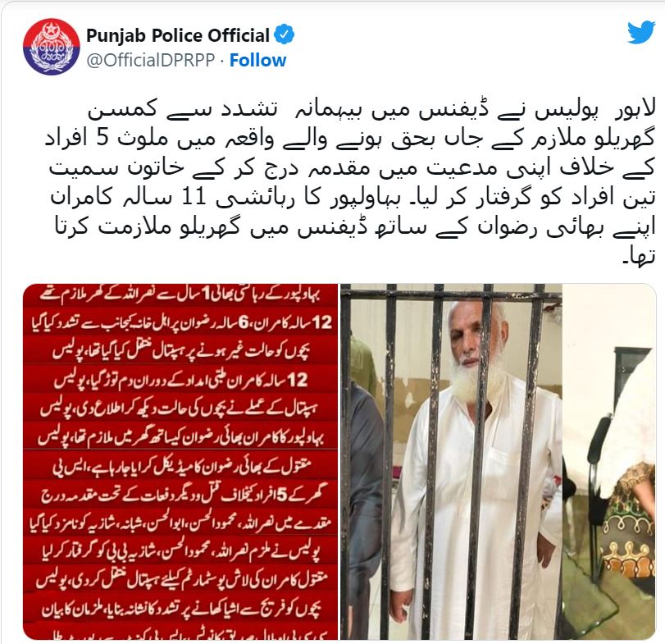The image size is (665, 644).
Task: Open the Punjab Police profile avatar
Action: pos(52,46)
